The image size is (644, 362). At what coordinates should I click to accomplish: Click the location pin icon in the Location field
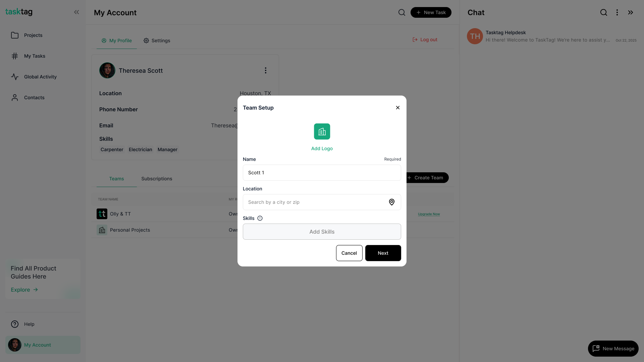click(391, 202)
